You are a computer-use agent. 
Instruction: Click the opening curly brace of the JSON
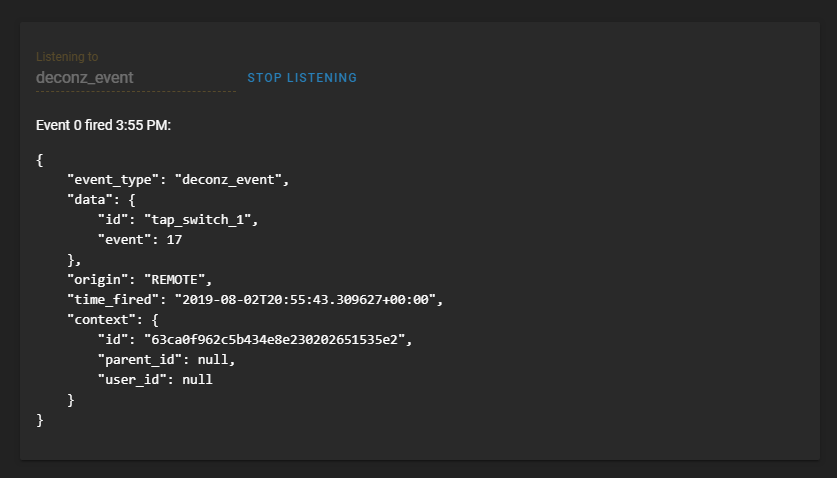pos(40,160)
